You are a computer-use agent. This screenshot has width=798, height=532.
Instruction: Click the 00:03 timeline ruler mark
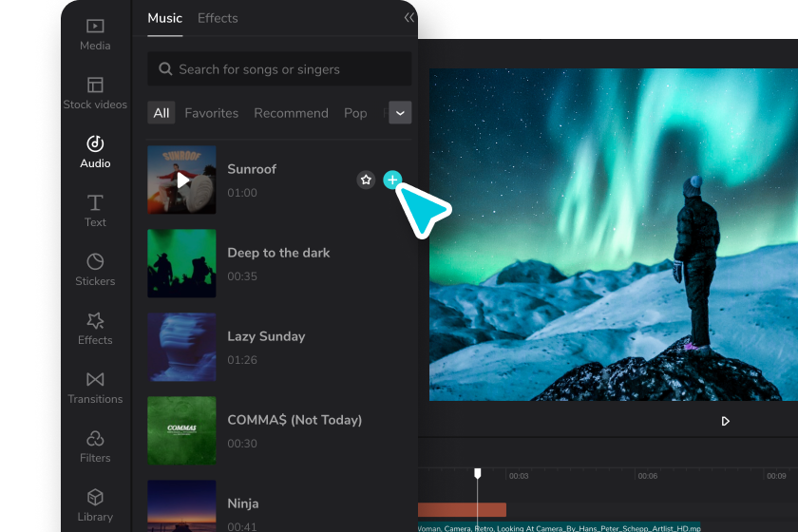(x=519, y=476)
